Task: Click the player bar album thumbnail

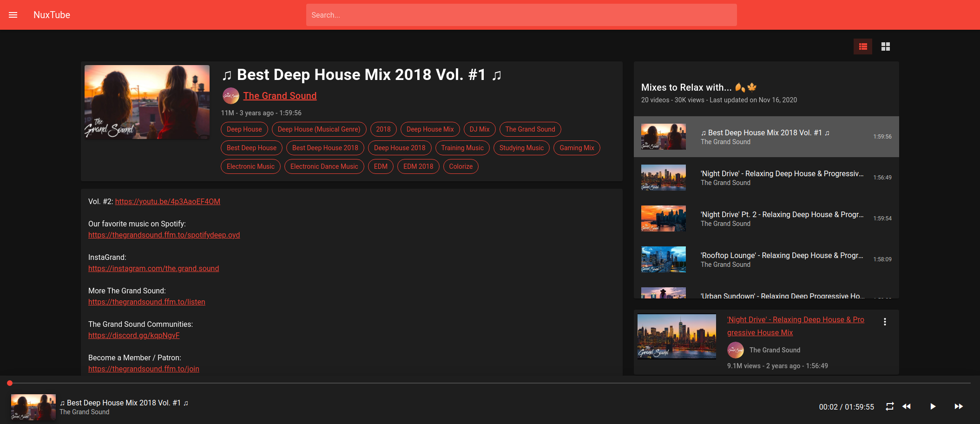Action: point(33,407)
